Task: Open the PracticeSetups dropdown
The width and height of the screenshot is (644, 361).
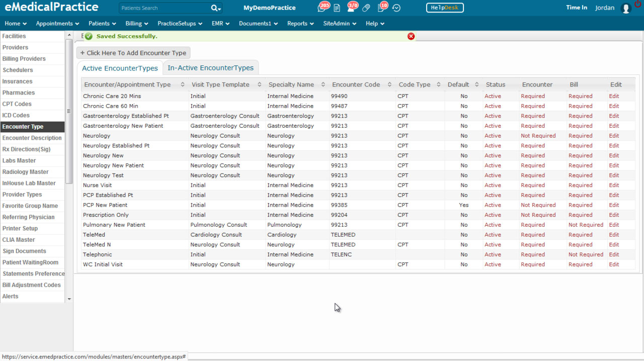Action: [x=180, y=24]
